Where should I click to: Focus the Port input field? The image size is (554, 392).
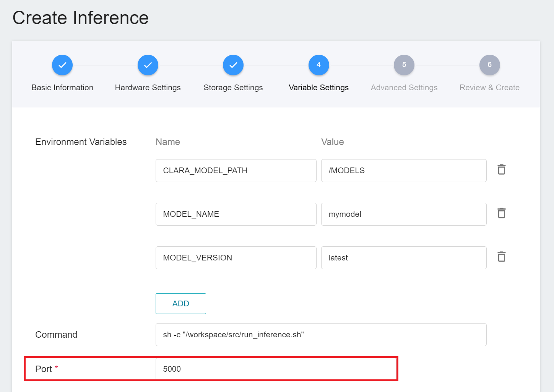[x=275, y=369]
